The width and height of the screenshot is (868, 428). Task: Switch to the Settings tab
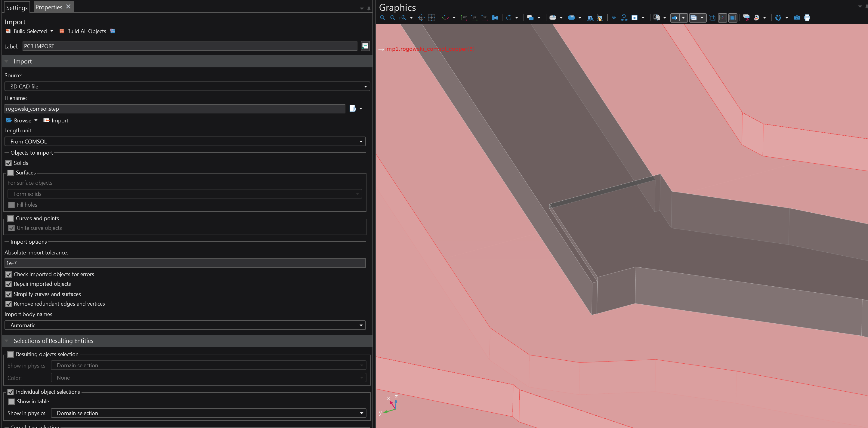(17, 8)
